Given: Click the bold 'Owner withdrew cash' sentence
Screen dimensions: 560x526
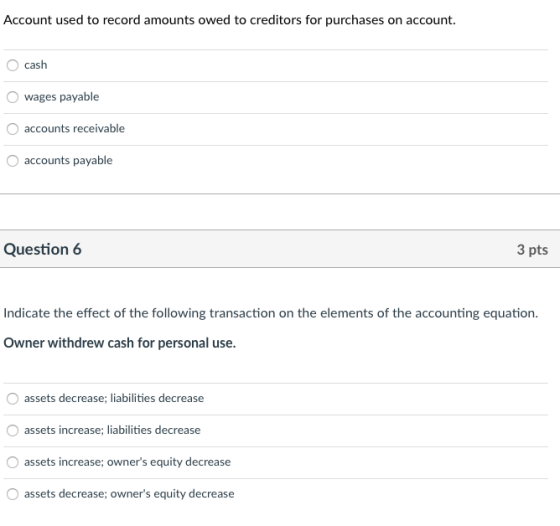Looking at the screenshot, I should pyautogui.click(x=120, y=343).
